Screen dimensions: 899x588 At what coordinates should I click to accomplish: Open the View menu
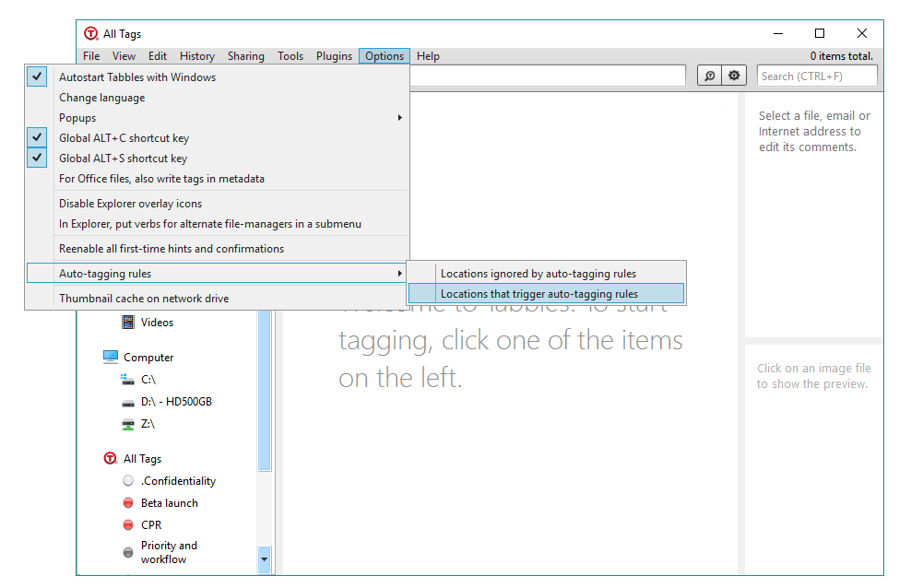124,56
